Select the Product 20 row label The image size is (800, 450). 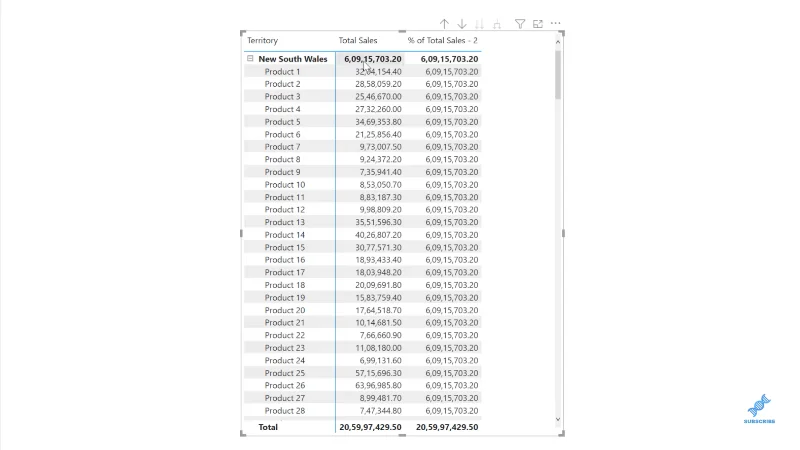[285, 310]
